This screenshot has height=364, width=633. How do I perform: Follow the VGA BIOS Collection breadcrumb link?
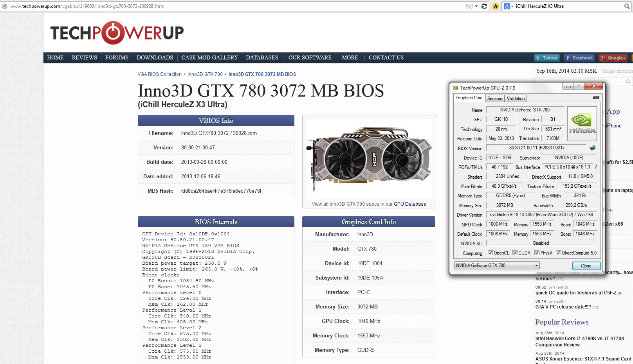[159, 74]
